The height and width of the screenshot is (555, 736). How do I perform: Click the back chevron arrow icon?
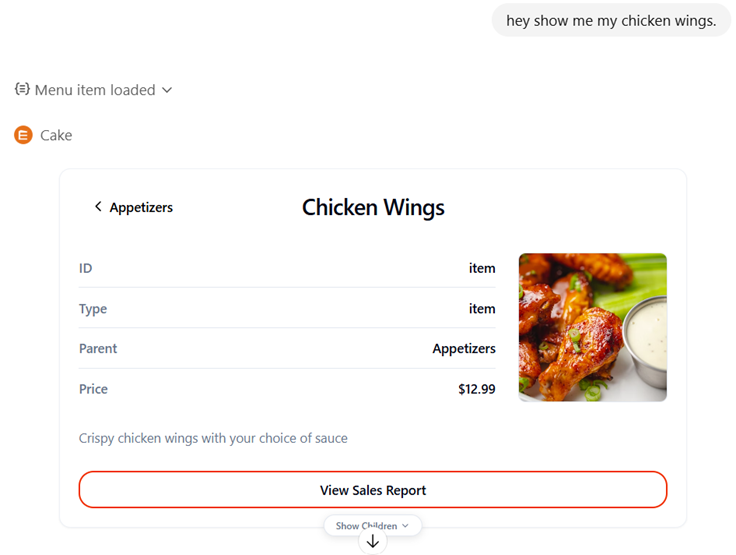pos(98,207)
